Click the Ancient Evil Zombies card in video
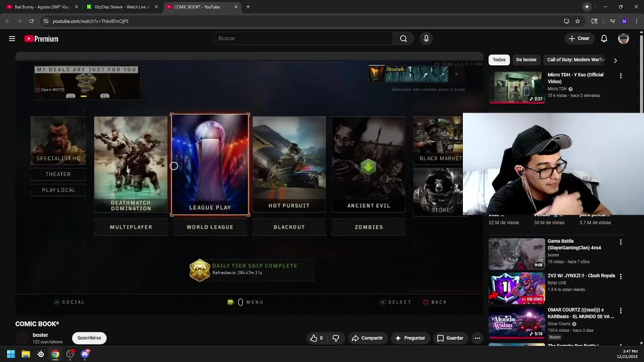This screenshot has width=644, height=362. (x=368, y=164)
